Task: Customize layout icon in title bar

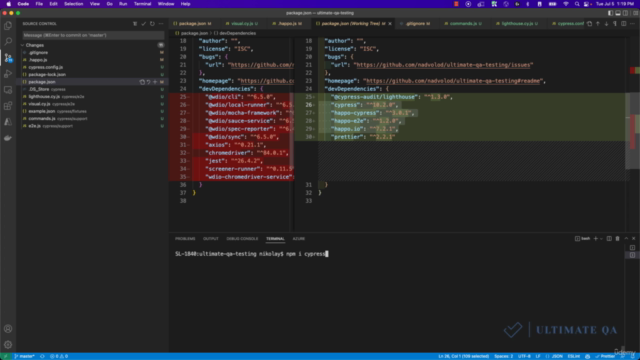Action: (x=636, y=13)
